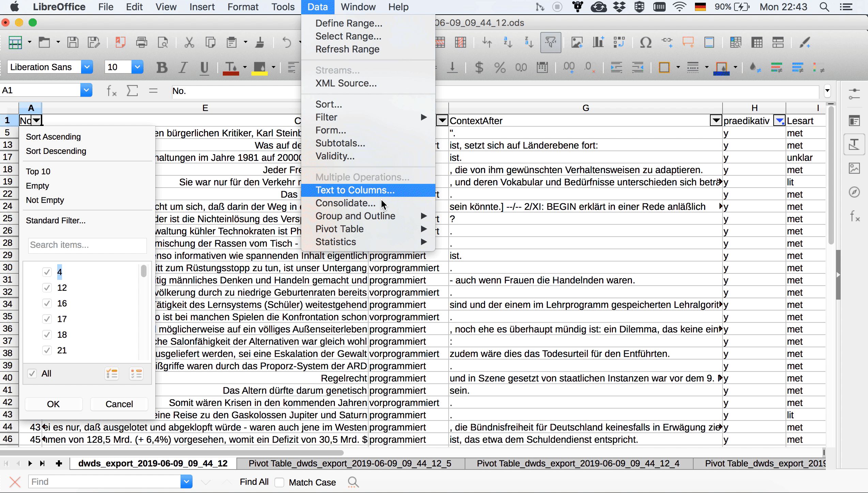Click the Sort Ascending option
The height and width of the screenshot is (493, 868).
[53, 137]
